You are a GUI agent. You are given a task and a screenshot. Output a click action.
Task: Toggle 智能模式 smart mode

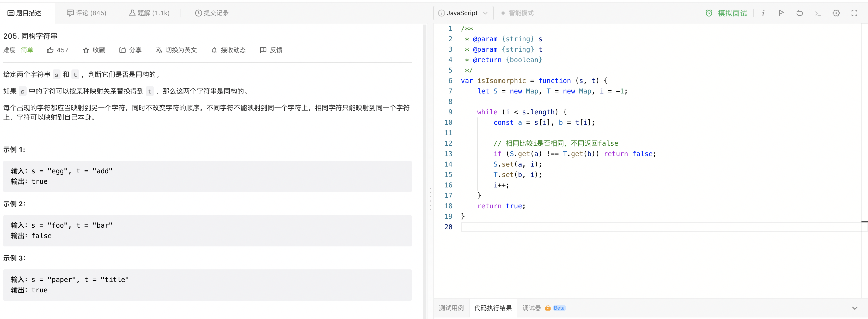(517, 13)
